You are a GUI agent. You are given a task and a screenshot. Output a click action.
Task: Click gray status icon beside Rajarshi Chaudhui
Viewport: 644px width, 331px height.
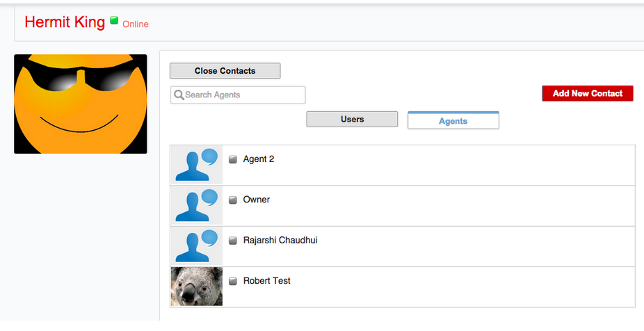coord(233,241)
